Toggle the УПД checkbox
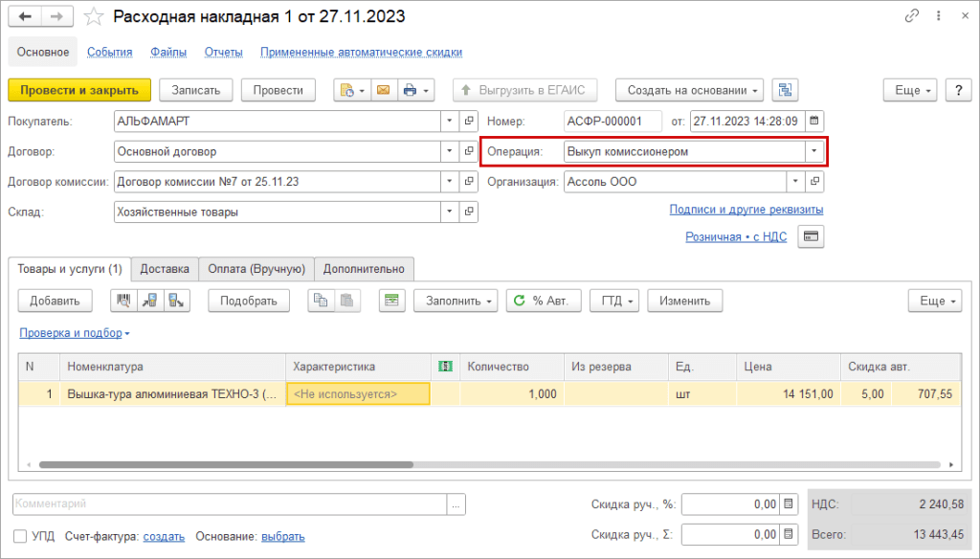The width and height of the screenshot is (980, 559). pos(20,536)
